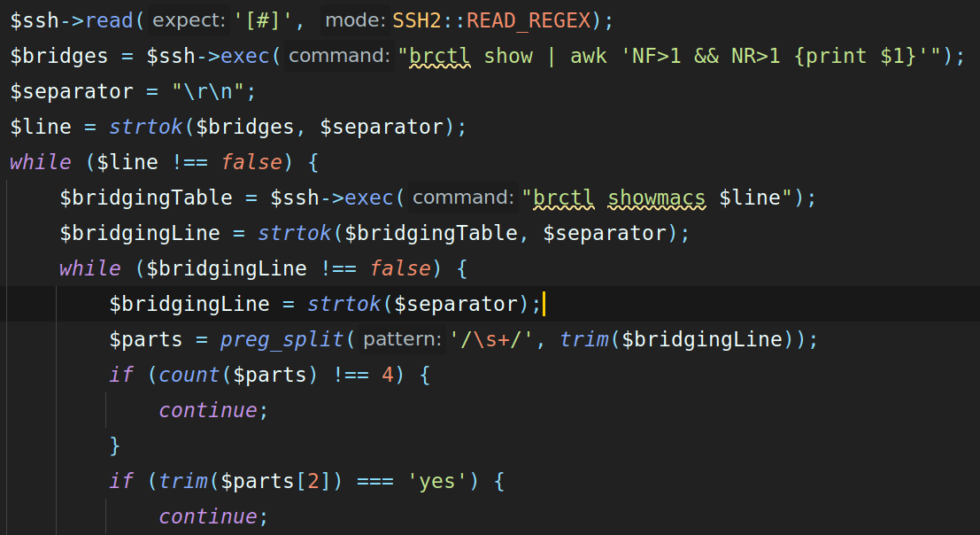This screenshot has width=980, height=535.
Task: Click the 'pattern:' hint in preg_split
Action: 402,339
